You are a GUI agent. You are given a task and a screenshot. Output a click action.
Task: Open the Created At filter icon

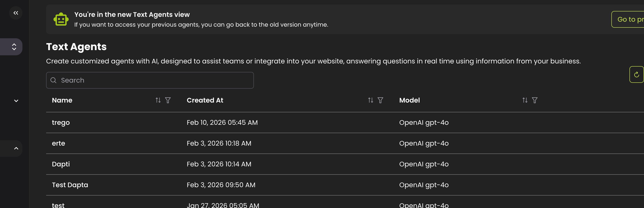pos(381,100)
